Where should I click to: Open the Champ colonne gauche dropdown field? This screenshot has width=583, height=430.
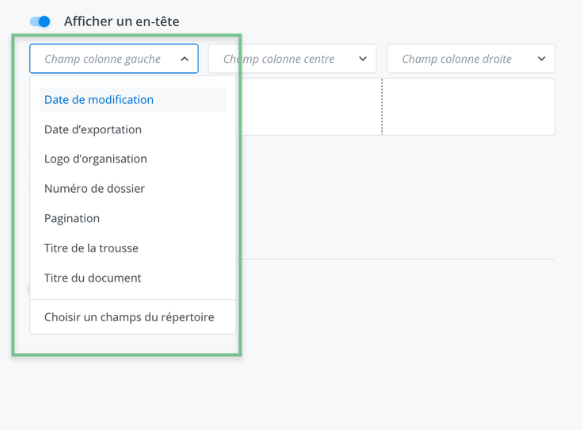point(114,59)
